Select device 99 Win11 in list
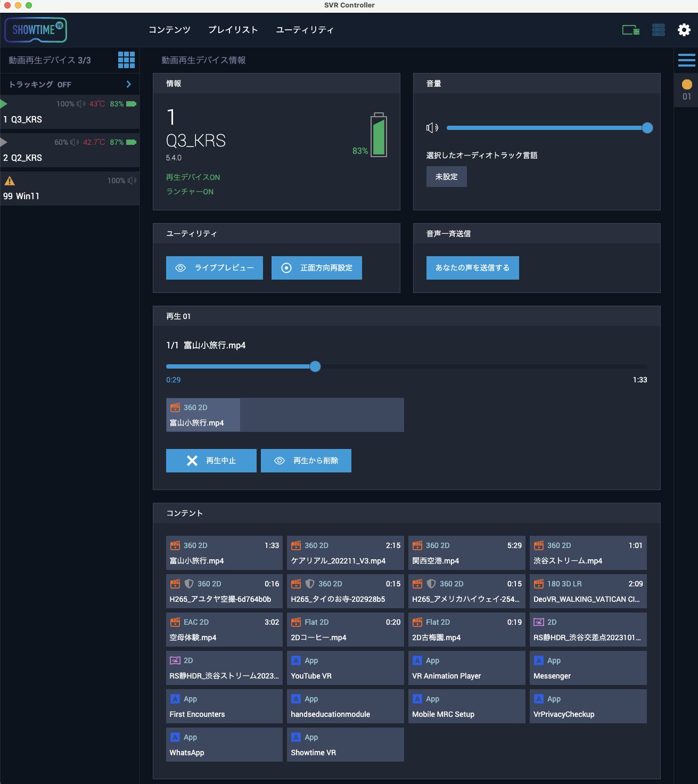 click(x=70, y=189)
